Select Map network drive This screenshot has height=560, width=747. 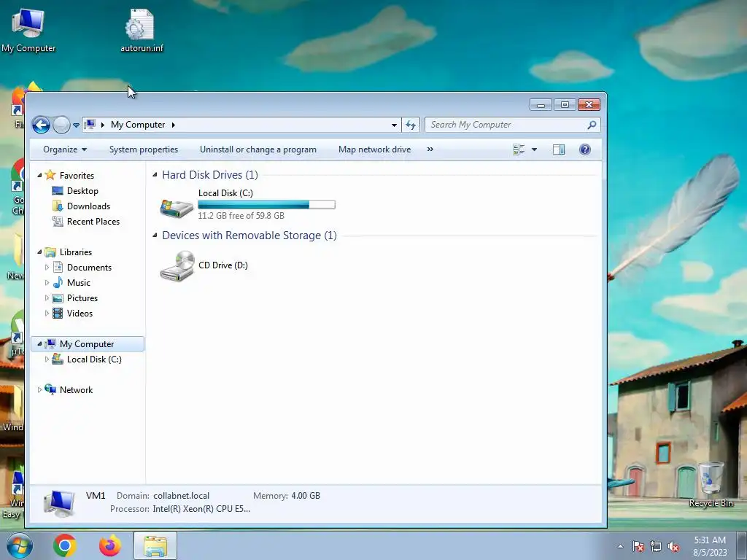point(374,149)
